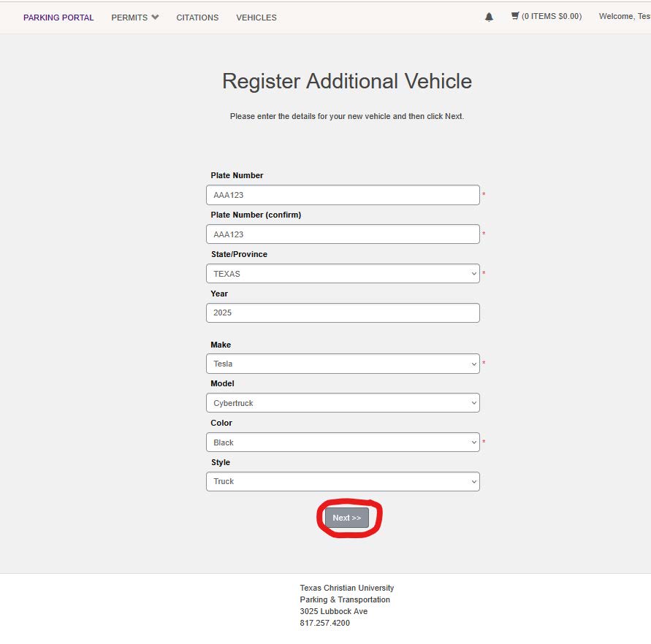Expand the Style dropdown showing Truck
Image resolution: width=651 pixels, height=644 pixels.
click(343, 481)
